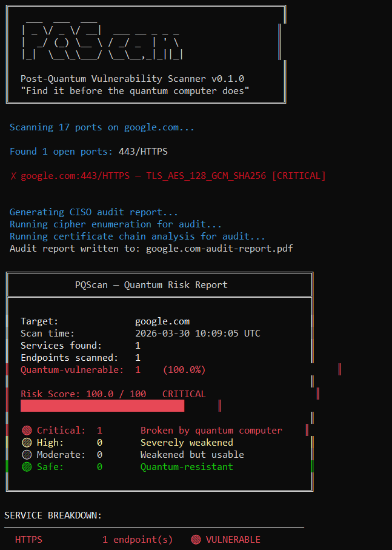392x550 pixels.
Task: Click the 'Critical:' severity label
Action: 61,431
